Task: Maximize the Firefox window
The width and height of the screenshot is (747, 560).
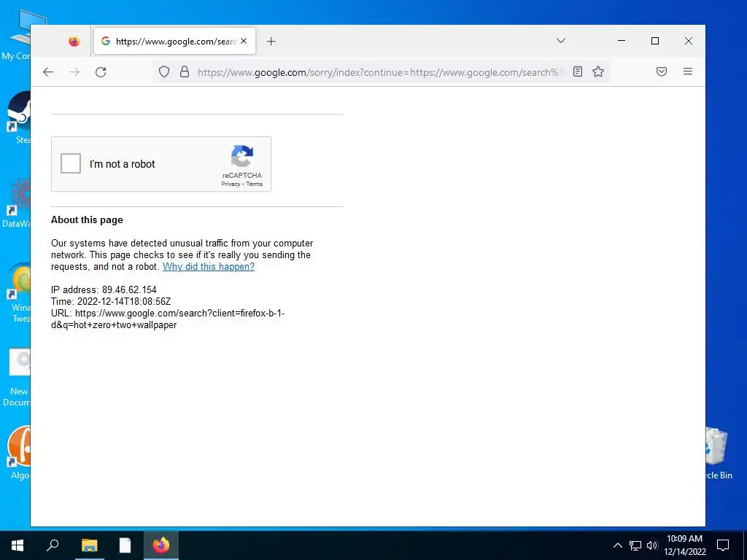Action: [x=655, y=41]
